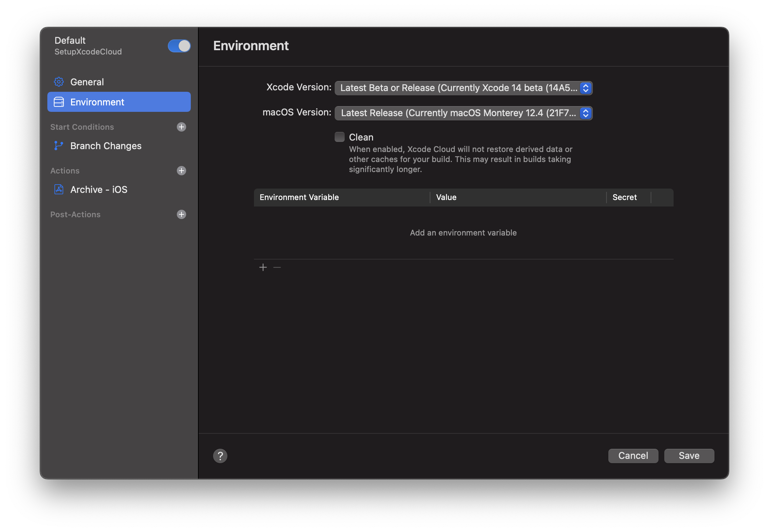Viewport: 769px width, 532px height.
Task: Click the Default workflow name
Action: click(x=70, y=41)
